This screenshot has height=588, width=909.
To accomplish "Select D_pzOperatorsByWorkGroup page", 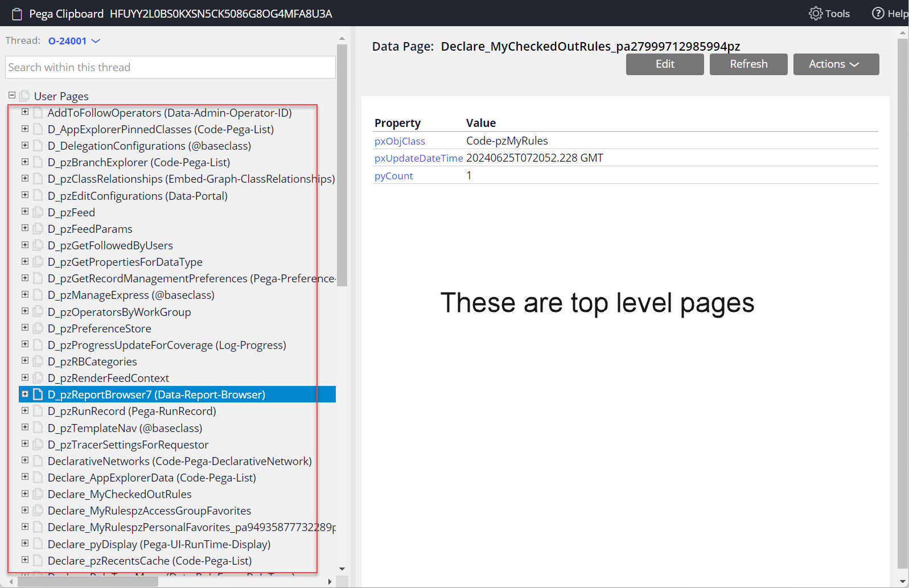I will pos(119,312).
